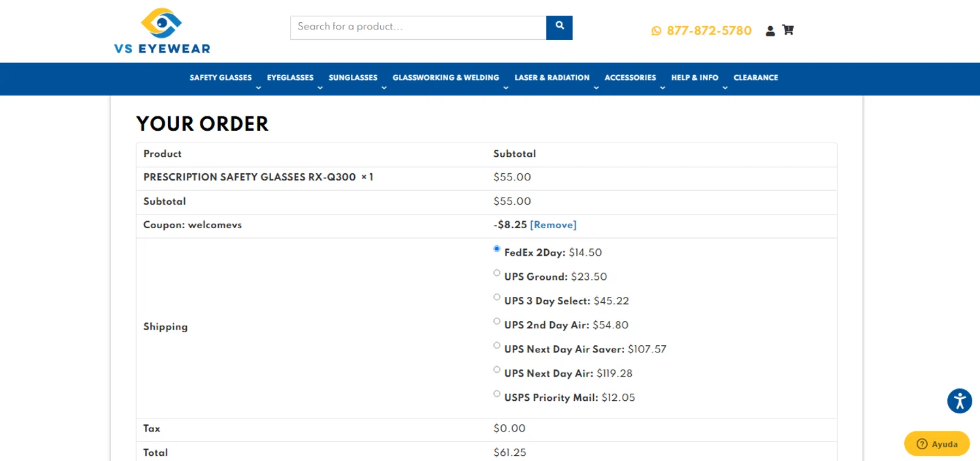Remove the welcomevs coupon
This screenshot has width=980, height=461.
(x=553, y=225)
